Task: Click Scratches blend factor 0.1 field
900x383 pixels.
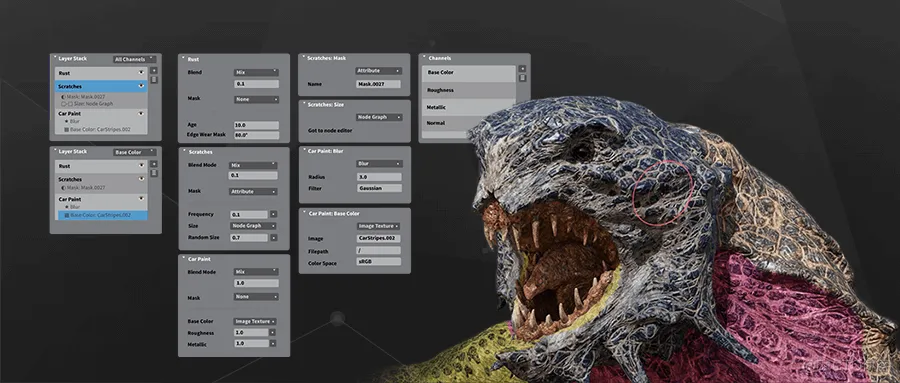Action: point(253,175)
